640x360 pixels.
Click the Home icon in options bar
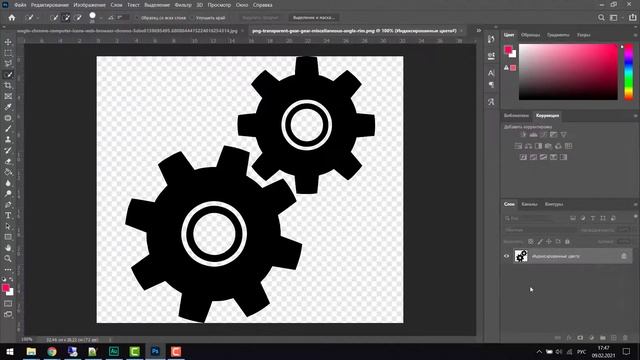pyautogui.click(x=12, y=18)
